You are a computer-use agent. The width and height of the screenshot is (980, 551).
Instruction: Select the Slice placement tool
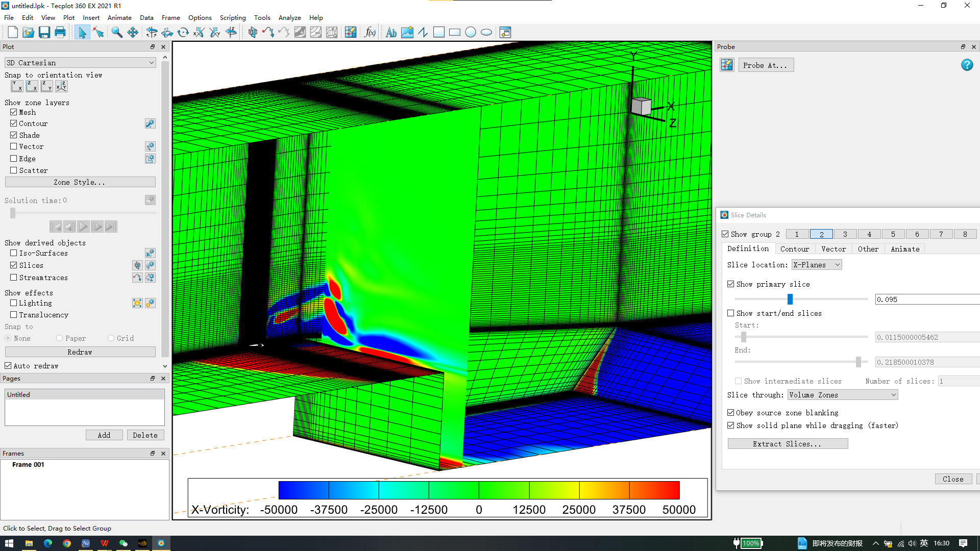coord(253,33)
